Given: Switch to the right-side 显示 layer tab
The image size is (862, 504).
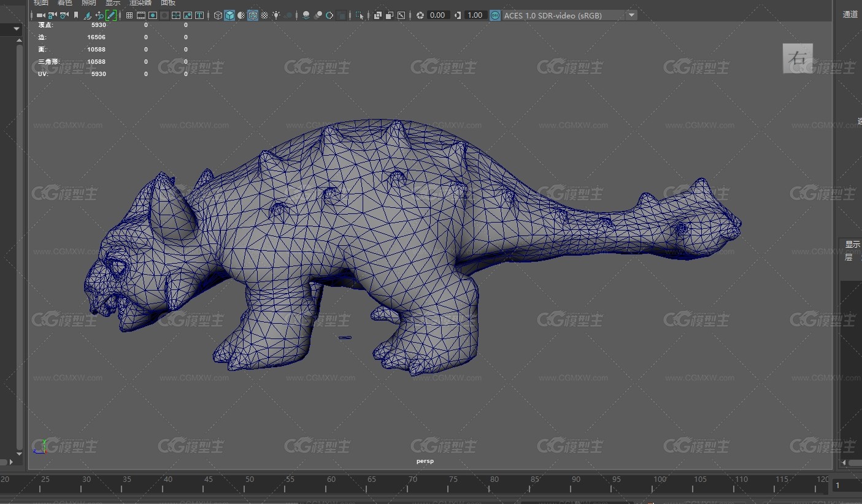Looking at the screenshot, I should [x=852, y=244].
